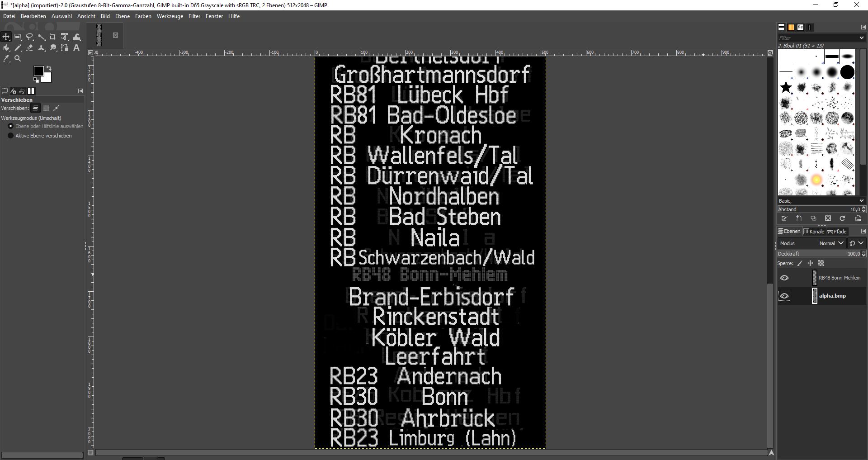Switch to the Pfade tab

tap(837, 232)
